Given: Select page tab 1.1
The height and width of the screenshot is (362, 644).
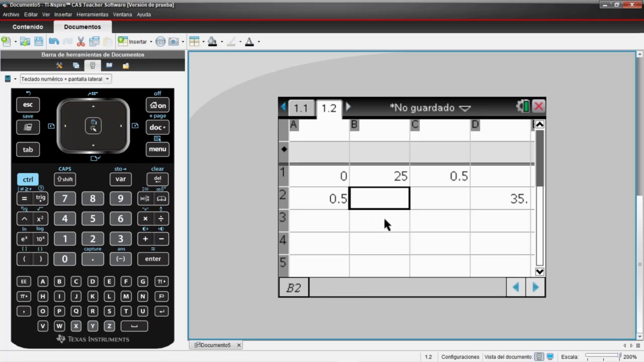Looking at the screenshot, I should [x=301, y=108].
